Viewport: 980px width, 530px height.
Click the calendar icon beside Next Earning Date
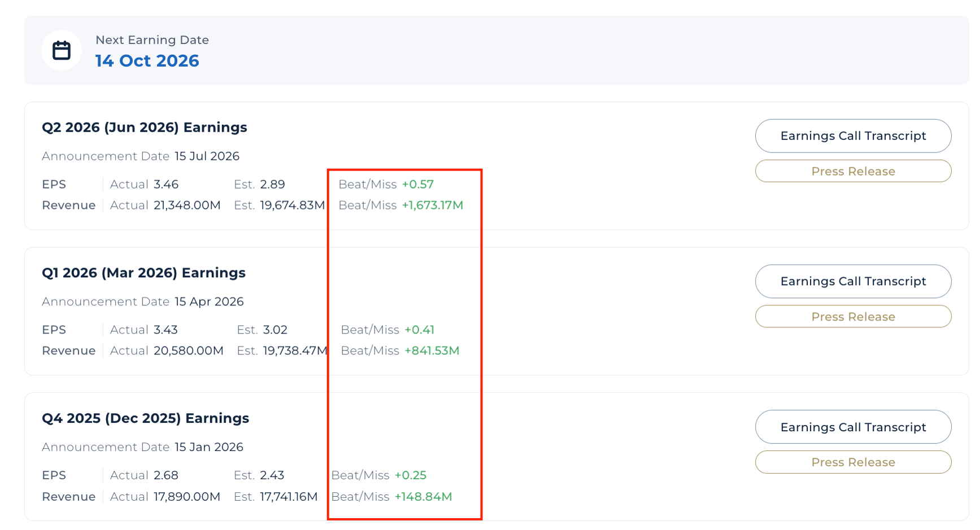coord(62,50)
